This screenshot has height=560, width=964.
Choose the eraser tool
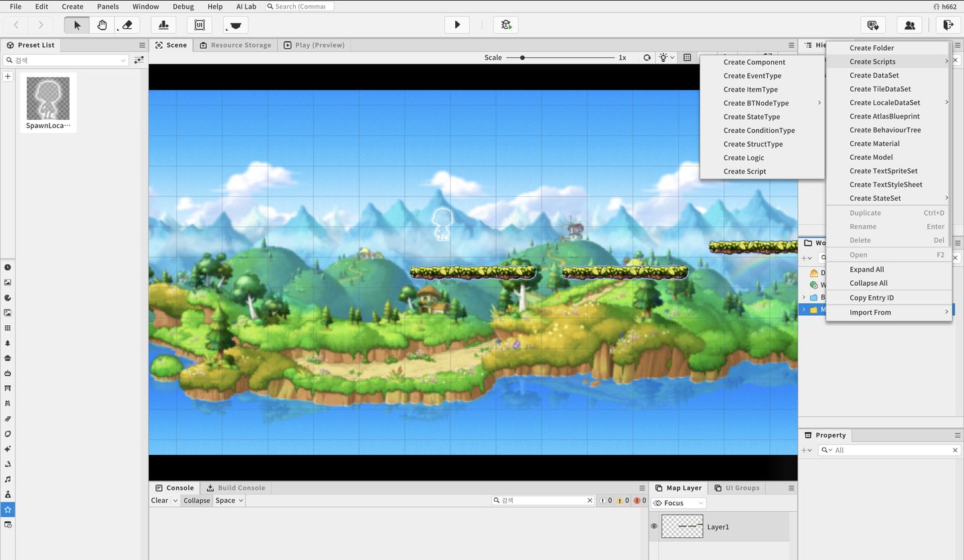[x=127, y=25]
